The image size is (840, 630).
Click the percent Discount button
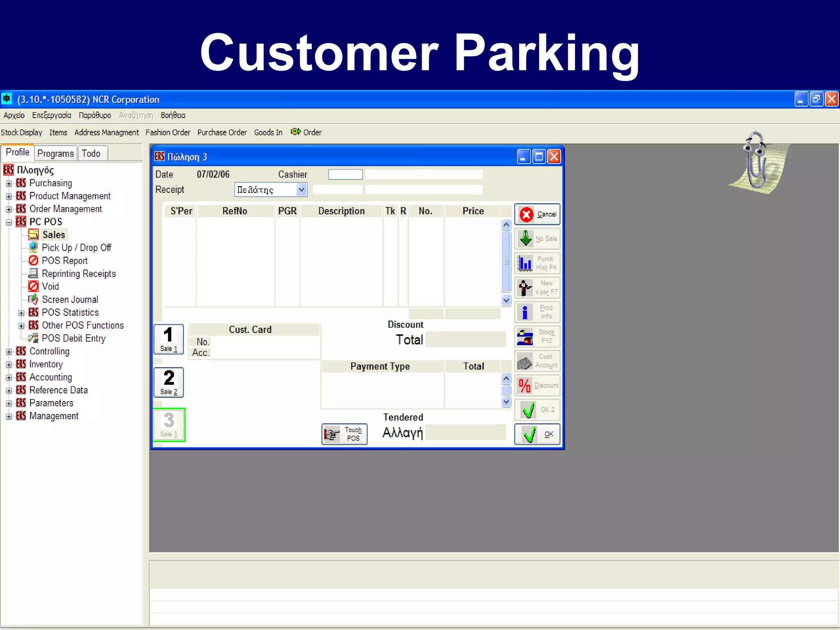(537, 385)
